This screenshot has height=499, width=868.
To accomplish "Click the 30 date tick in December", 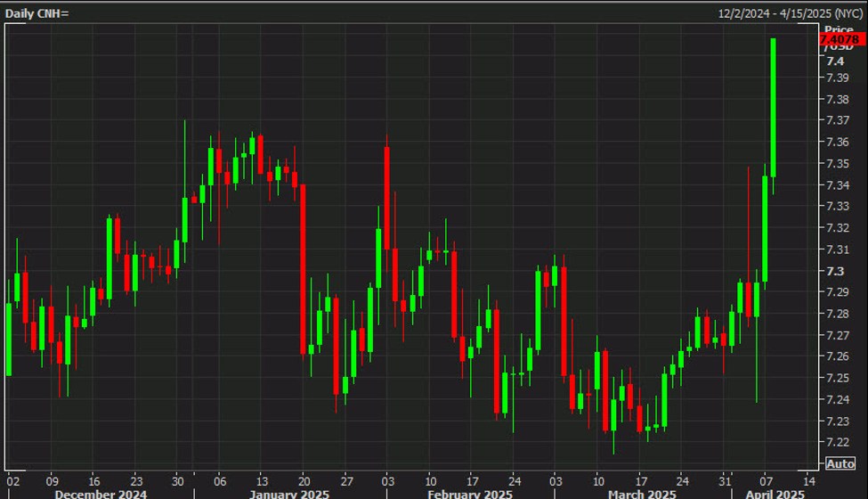I will [177, 481].
